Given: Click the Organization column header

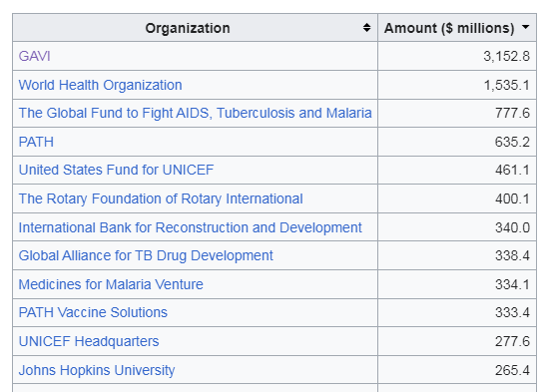Looking at the screenshot, I should [x=195, y=28].
